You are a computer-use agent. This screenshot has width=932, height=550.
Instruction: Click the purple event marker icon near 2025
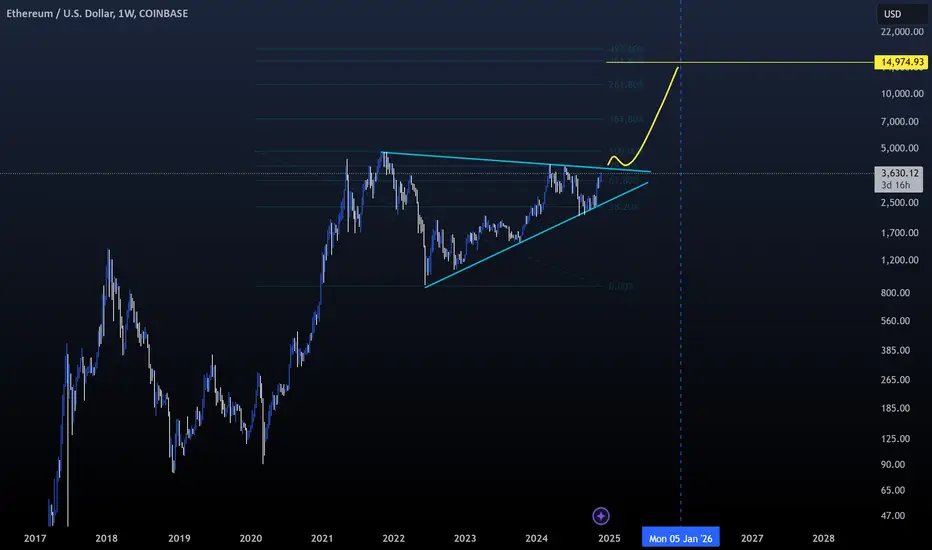pyautogui.click(x=601, y=516)
